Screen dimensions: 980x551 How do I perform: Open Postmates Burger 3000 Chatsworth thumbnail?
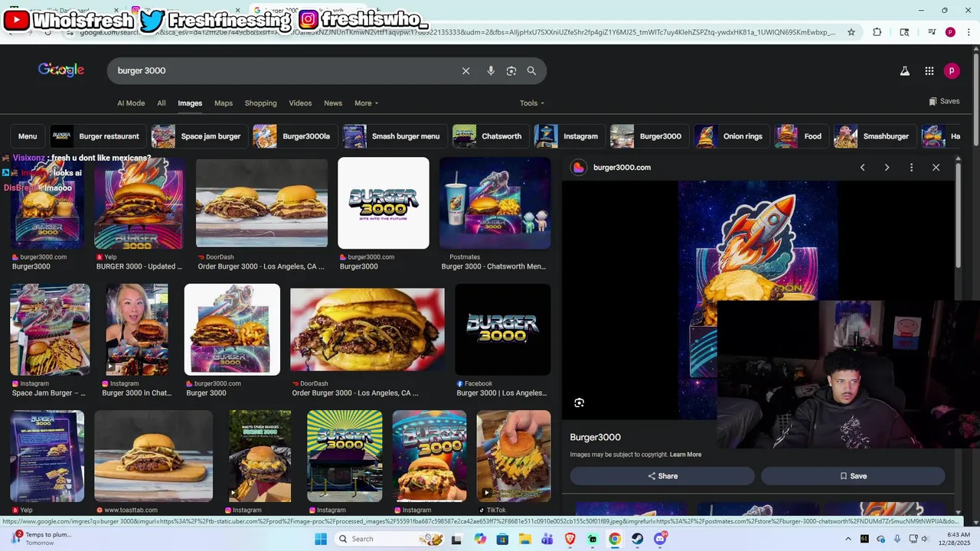(x=495, y=203)
